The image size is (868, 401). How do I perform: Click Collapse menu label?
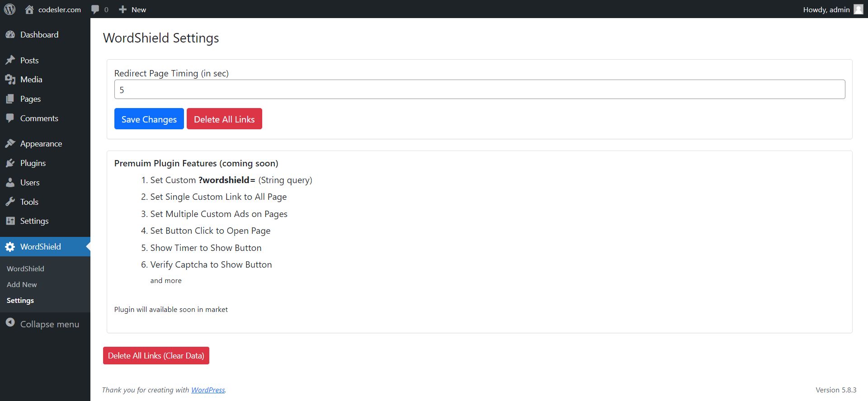[50, 324]
